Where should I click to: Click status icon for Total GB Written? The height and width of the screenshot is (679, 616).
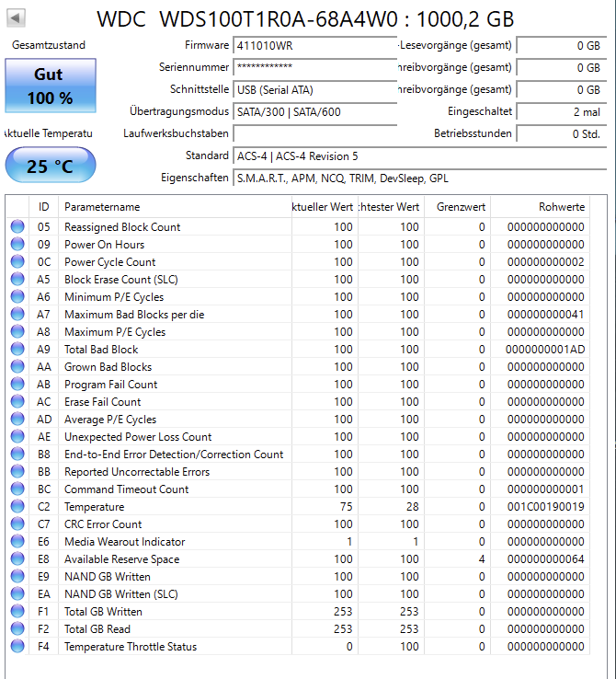(x=17, y=611)
